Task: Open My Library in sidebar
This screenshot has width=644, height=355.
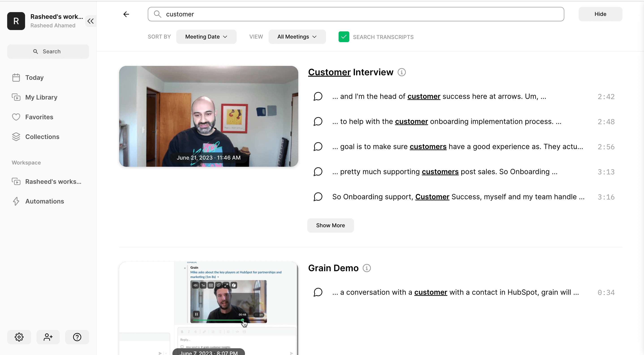Action: 41,97
